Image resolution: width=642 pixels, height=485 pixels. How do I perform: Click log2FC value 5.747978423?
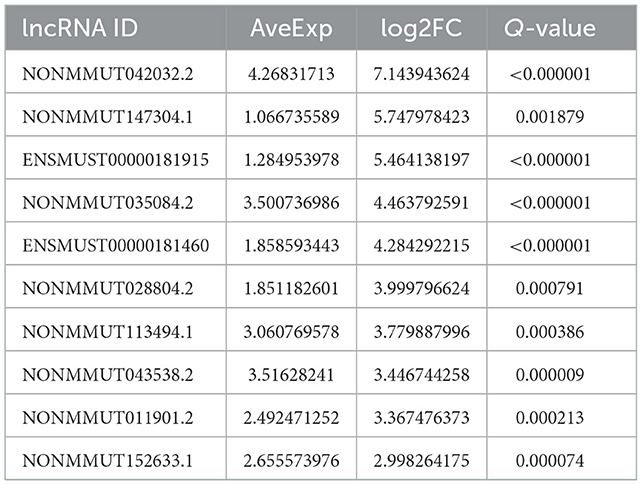(421, 117)
